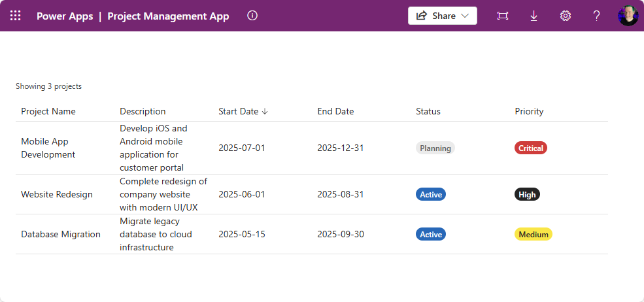Click the Critical priority badge
This screenshot has width=644, height=302.
[x=530, y=148]
